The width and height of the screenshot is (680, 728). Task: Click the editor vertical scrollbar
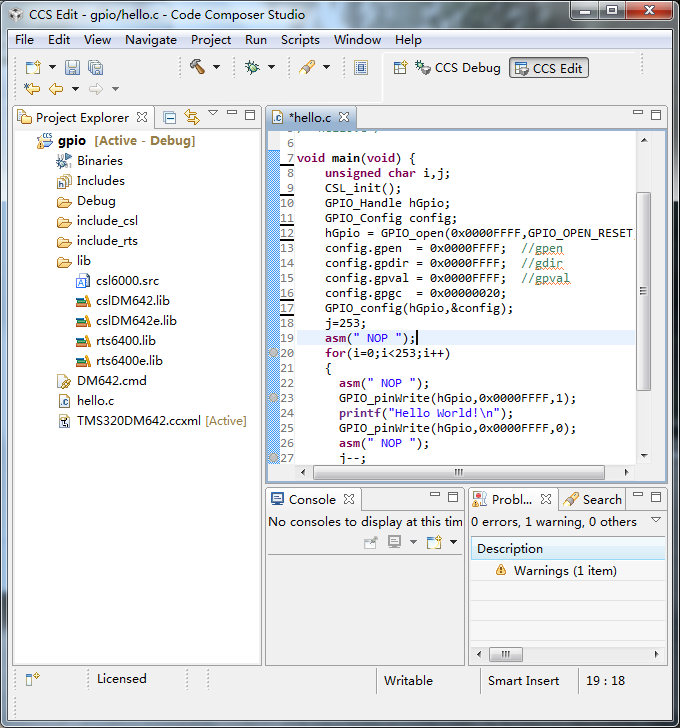pyautogui.click(x=643, y=290)
